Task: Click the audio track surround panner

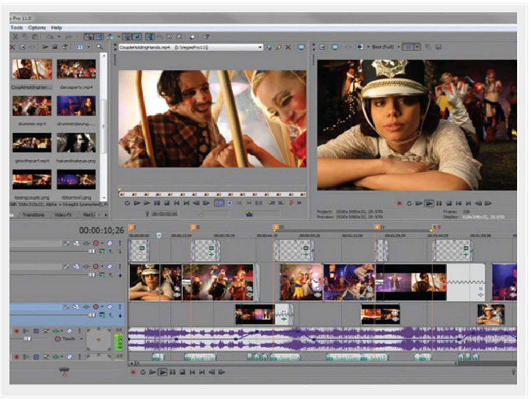Action: point(98,339)
